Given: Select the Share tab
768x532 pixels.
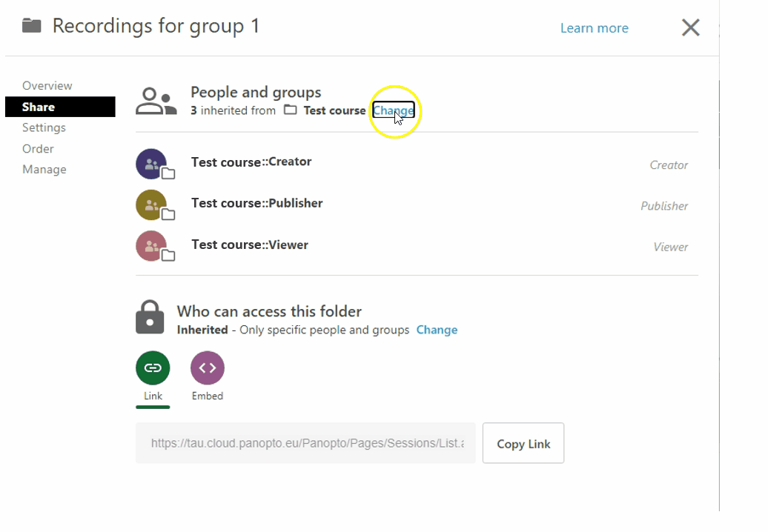Looking at the screenshot, I should (60, 107).
